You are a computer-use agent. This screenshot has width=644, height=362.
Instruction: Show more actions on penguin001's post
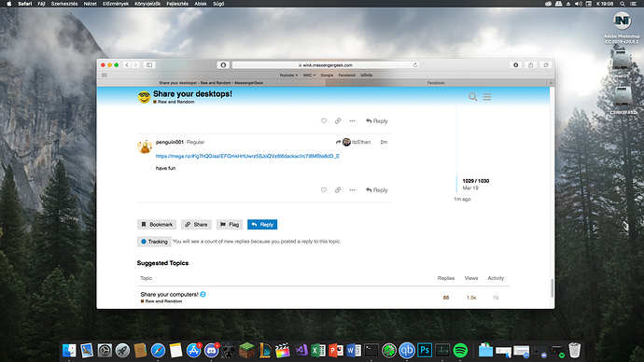click(x=352, y=190)
